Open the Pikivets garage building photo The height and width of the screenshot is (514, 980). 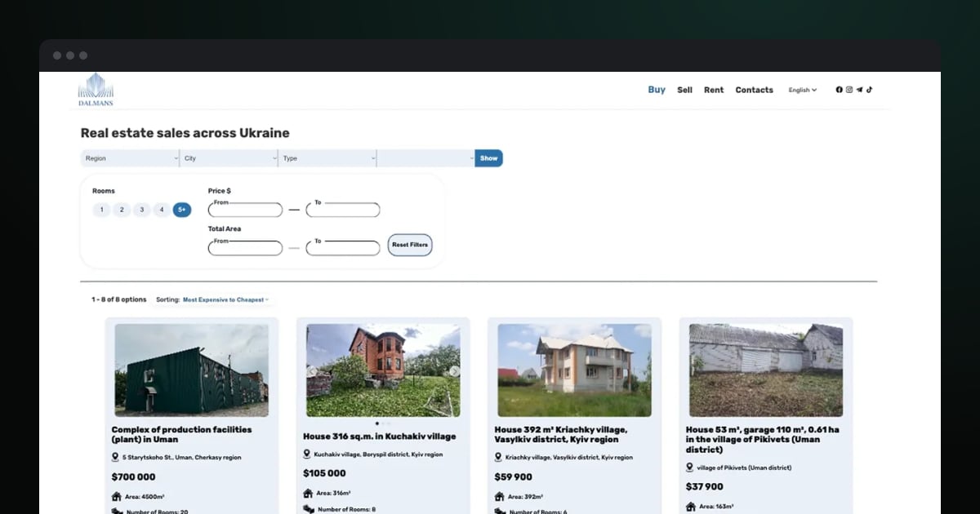[766, 370]
